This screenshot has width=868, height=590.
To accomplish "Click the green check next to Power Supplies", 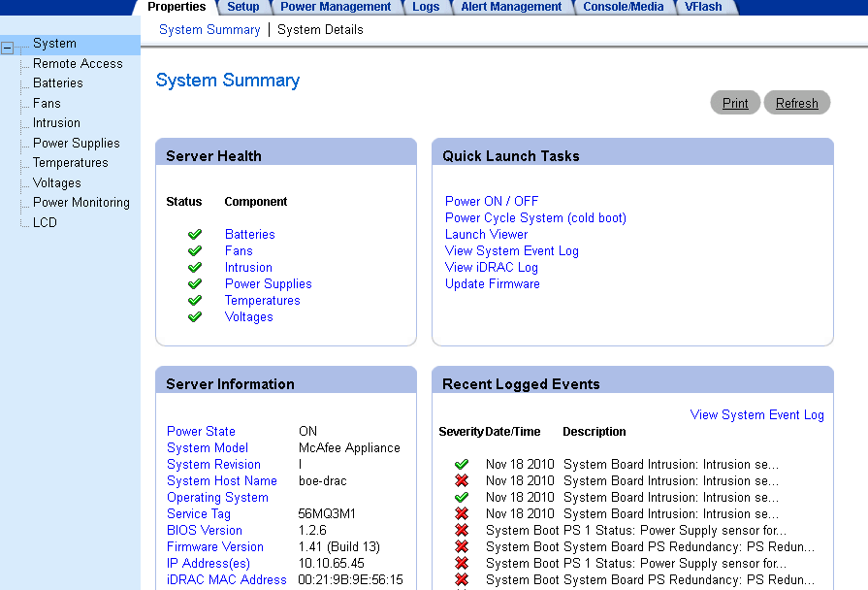I will (x=195, y=284).
